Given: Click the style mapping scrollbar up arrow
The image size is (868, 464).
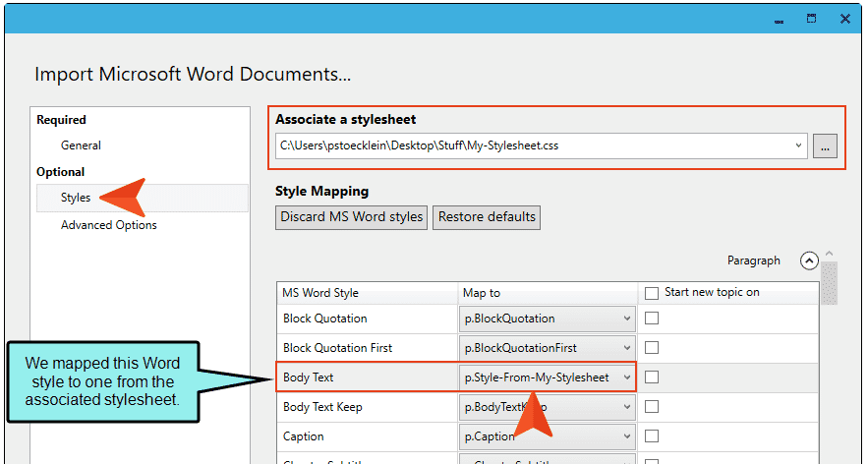Looking at the screenshot, I should [x=829, y=255].
